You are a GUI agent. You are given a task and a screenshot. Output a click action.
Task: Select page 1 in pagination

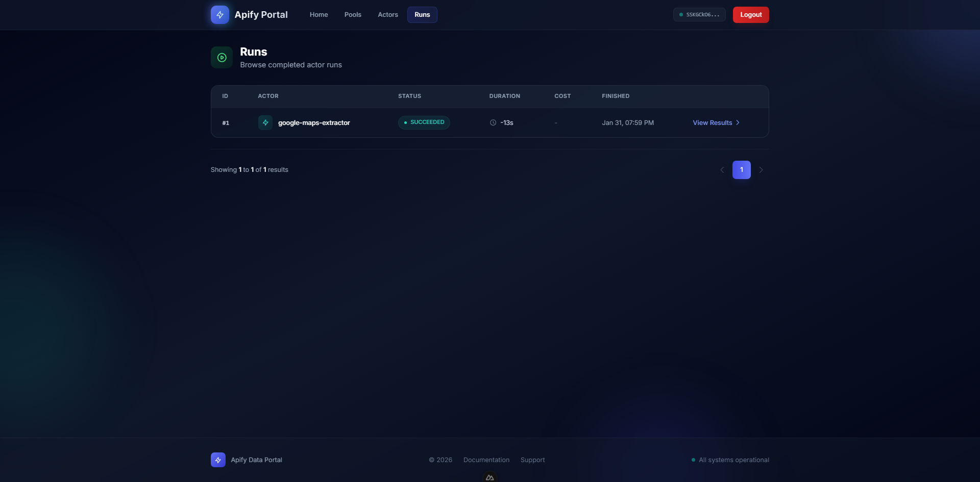[x=741, y=170]
